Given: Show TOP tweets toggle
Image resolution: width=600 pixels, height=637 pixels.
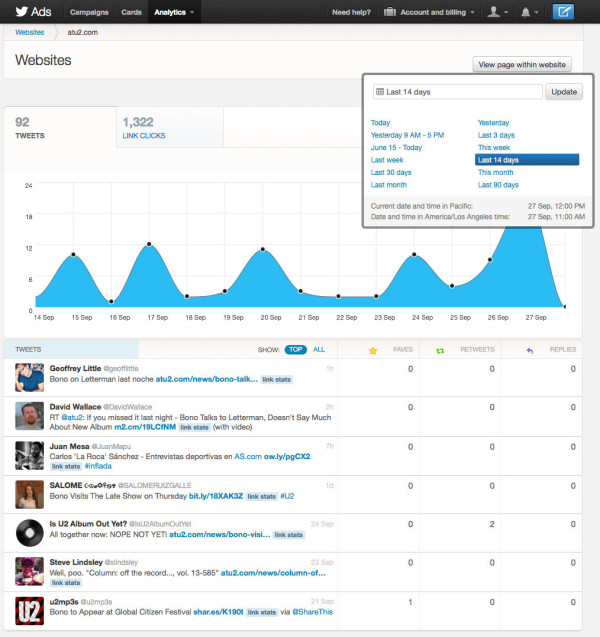Looking at the screenshot, I should 295,349.
